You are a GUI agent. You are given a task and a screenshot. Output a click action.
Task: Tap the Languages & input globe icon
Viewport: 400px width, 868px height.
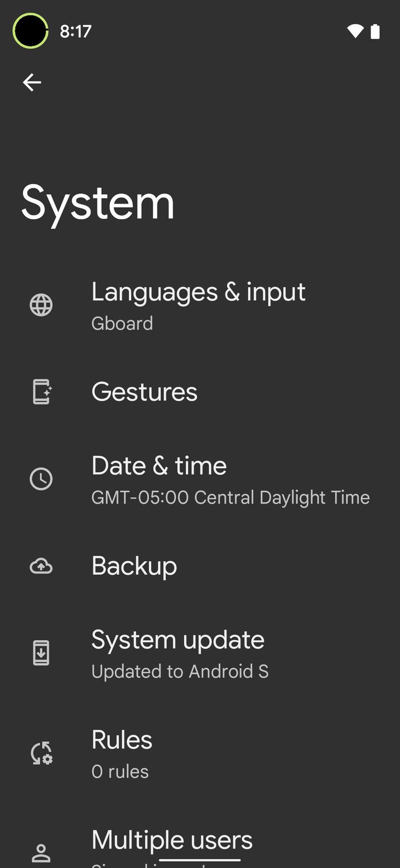[41, 305]
